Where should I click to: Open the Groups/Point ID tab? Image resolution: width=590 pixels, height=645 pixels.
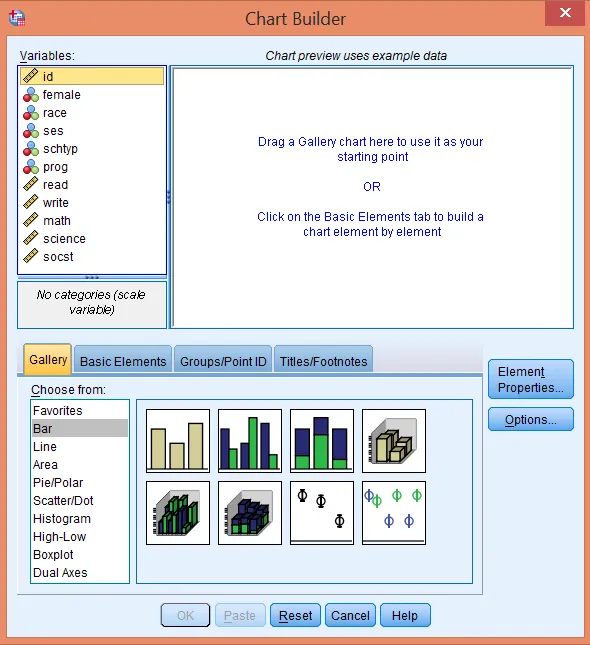click(x=223, y=361)
